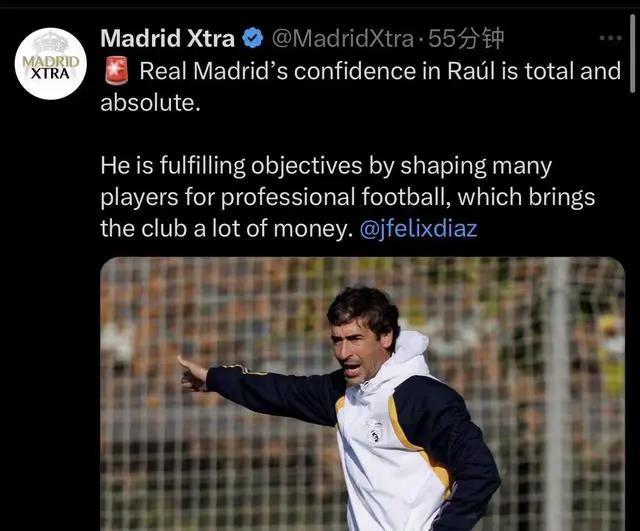Click the goal post in the photo
The image size is (640, 531).
557,394
